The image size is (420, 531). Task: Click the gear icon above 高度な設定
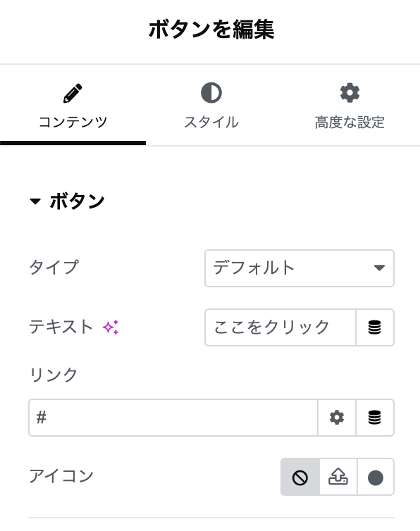(x=350, y=93)
